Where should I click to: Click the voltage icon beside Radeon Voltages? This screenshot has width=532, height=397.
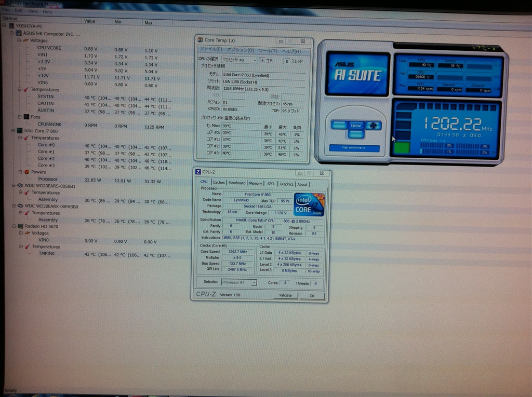[x=27, y=233]
